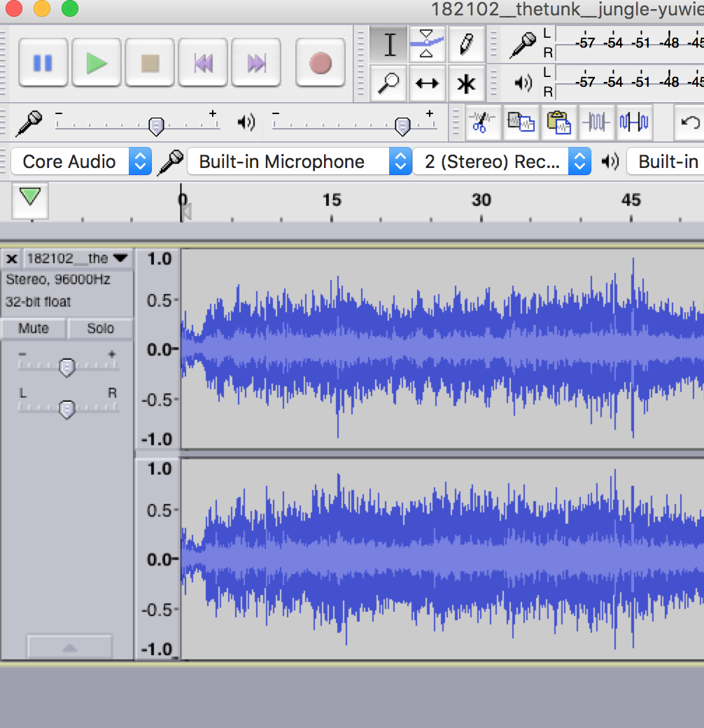Enable the Multi-Tool mode
This screenshot has height=728, width=704.
[x=467, y=83]
